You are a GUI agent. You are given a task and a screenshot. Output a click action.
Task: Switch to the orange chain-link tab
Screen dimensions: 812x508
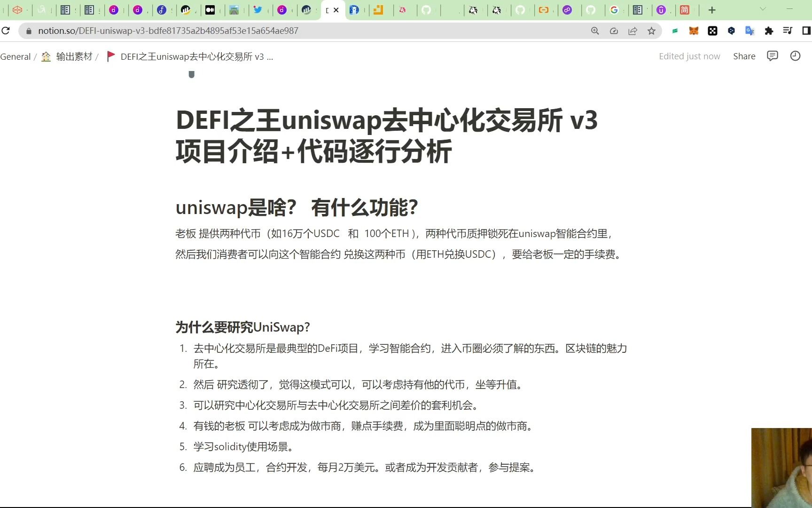tap(543, 10)
